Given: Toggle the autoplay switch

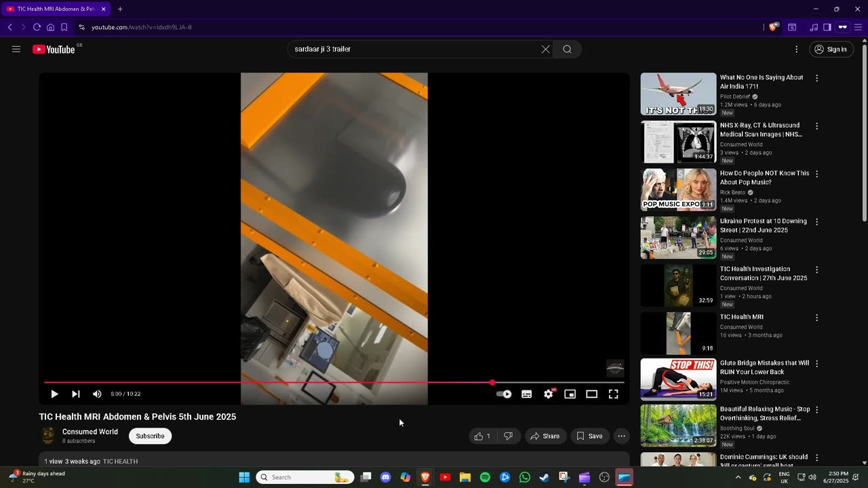Looking at the screenshot, I should 504,394.
